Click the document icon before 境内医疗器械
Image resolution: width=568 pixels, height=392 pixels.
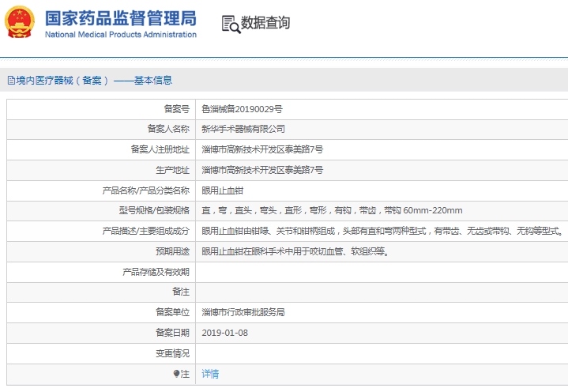pyautogui.click(x=11, y=80)
